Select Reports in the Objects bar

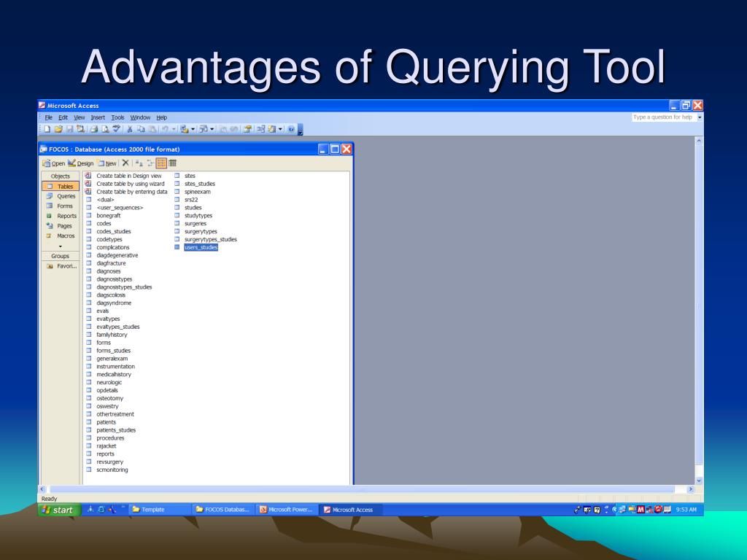tap(61, 216)
